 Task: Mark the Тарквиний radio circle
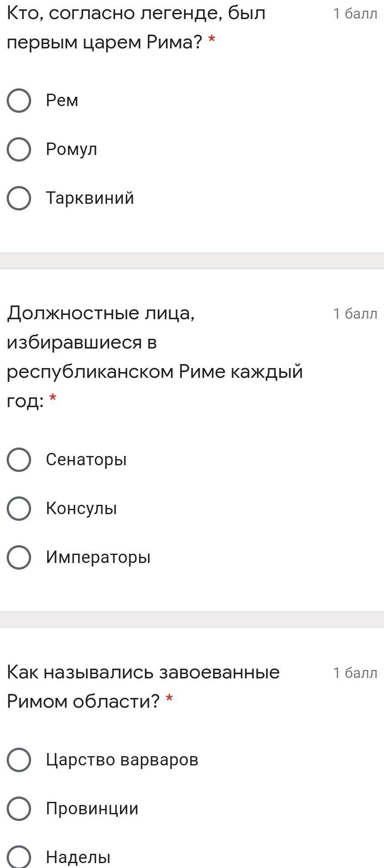[x=19, y=198]
